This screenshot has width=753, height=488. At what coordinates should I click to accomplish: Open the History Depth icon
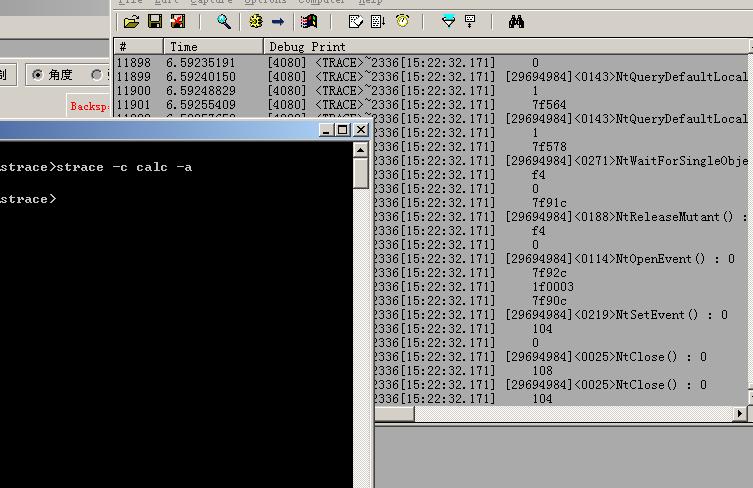(x=470, y=21)
